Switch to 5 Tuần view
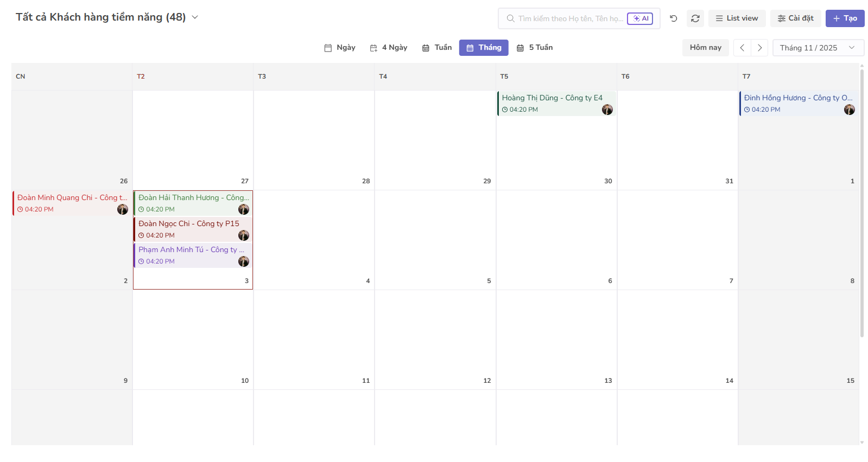This screenshot has width=868, height=462. (x=535, y=48)
